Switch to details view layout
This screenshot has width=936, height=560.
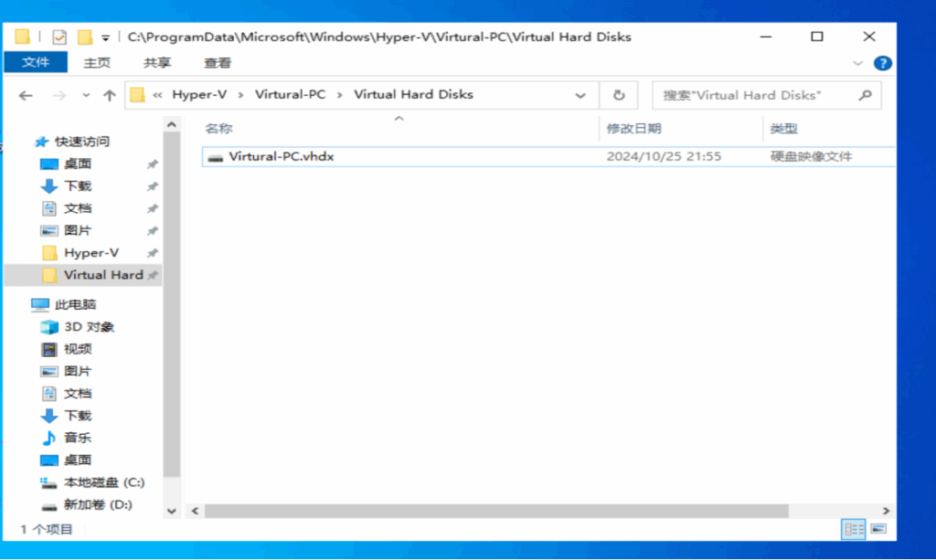point(854,529)
